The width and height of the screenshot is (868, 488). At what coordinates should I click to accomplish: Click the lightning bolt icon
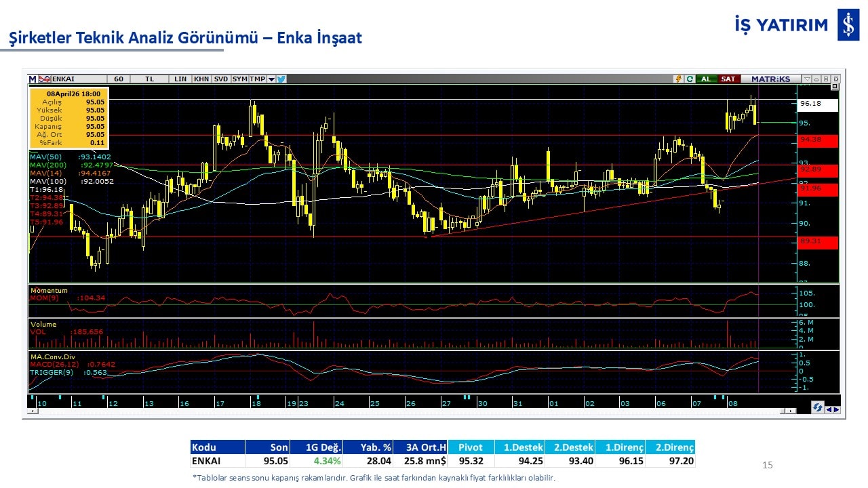point(677,79)
